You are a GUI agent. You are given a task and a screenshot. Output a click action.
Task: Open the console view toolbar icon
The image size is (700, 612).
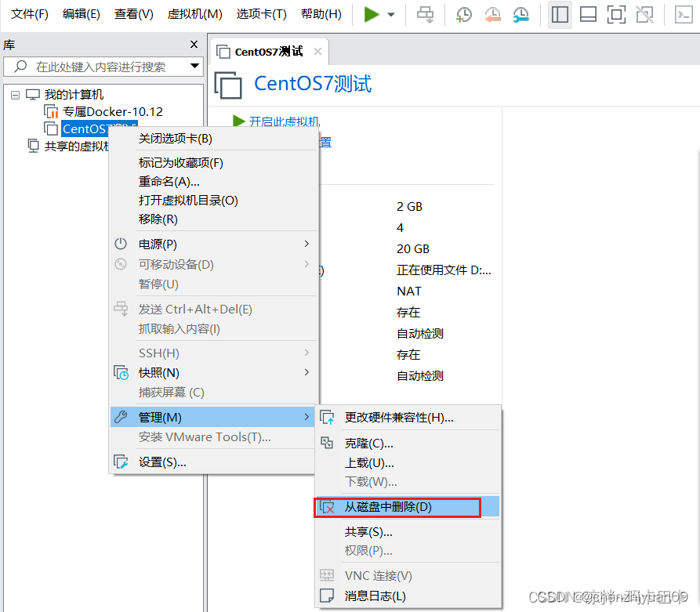684,15
